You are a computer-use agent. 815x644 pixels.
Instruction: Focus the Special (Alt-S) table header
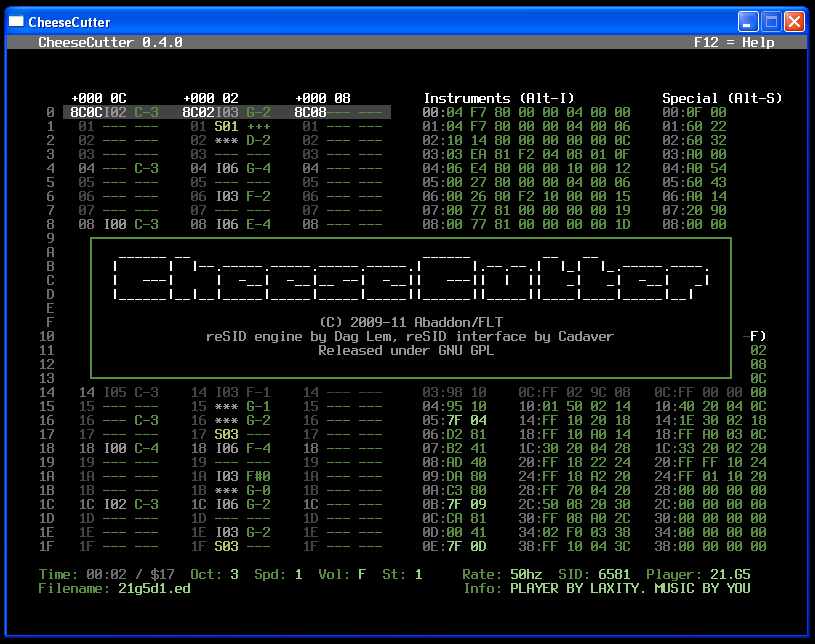[722, 98]
